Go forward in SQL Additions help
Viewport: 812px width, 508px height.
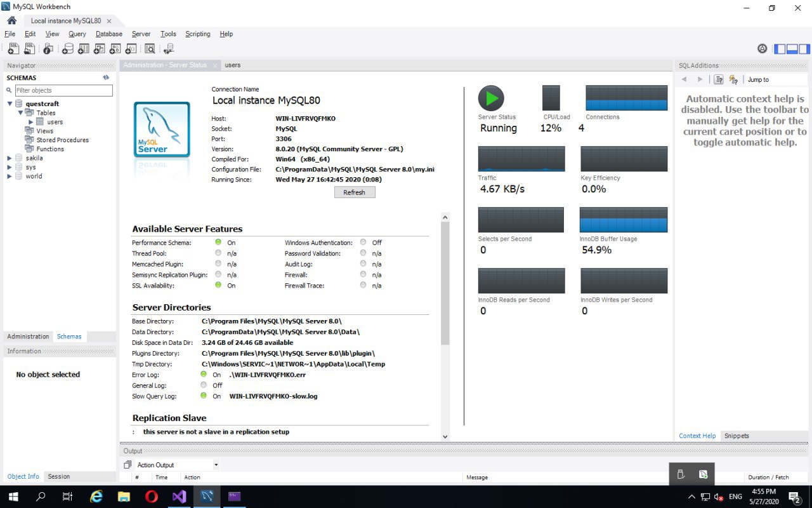[700, 79]
